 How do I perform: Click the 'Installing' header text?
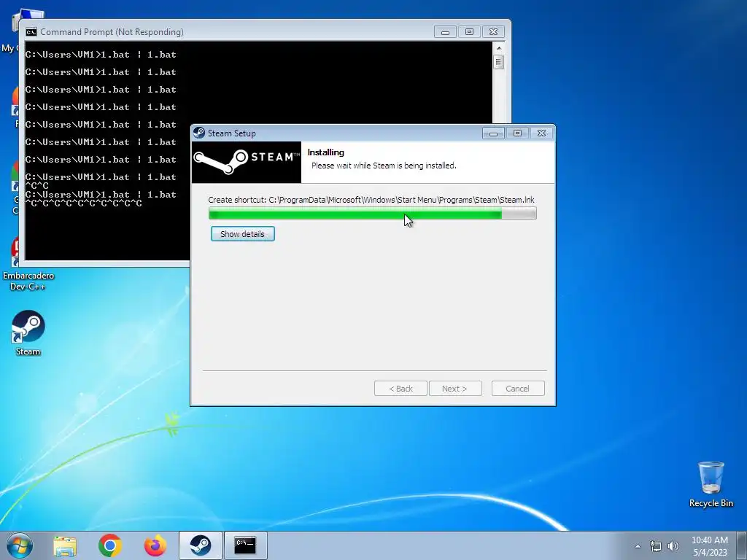pyautogui.click(x=326, y=152)
